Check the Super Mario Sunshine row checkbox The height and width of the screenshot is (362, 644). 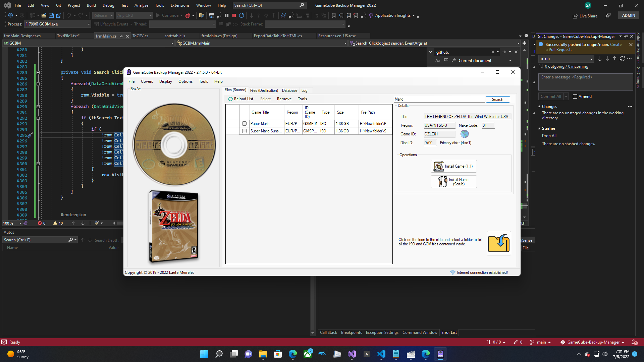244,131
